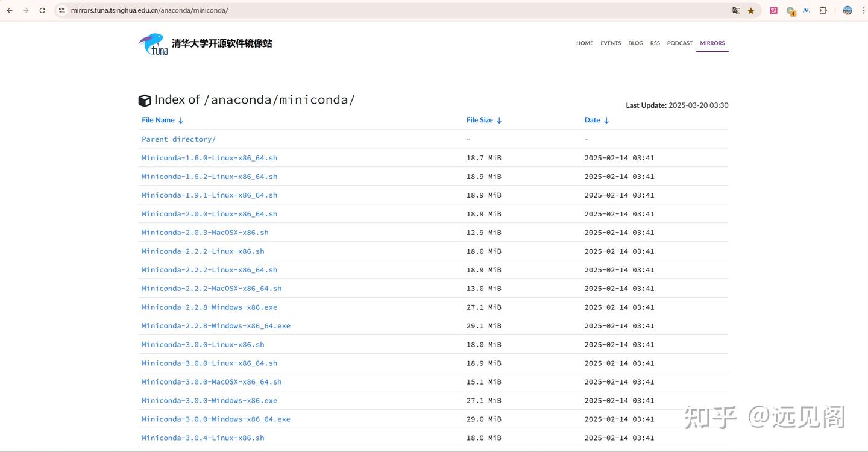
Task: Open the pink translate extension icon
Action: (773, 10)
